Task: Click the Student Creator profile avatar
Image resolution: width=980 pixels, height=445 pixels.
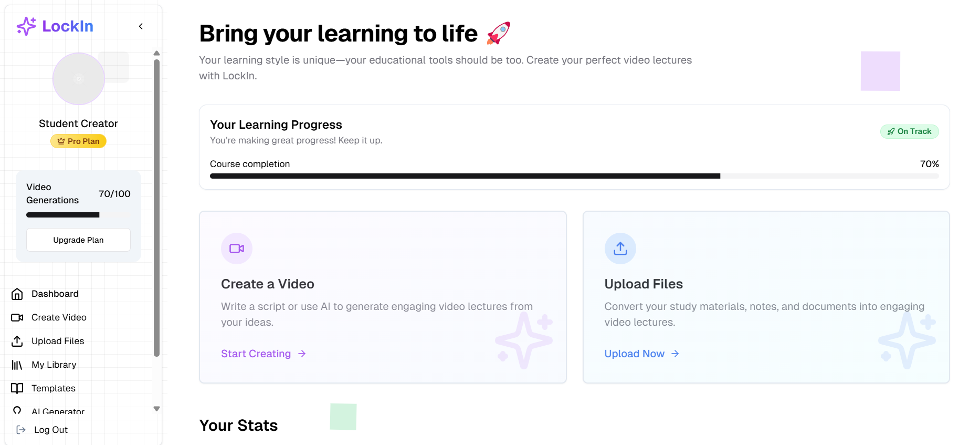Action: [79, 79]
